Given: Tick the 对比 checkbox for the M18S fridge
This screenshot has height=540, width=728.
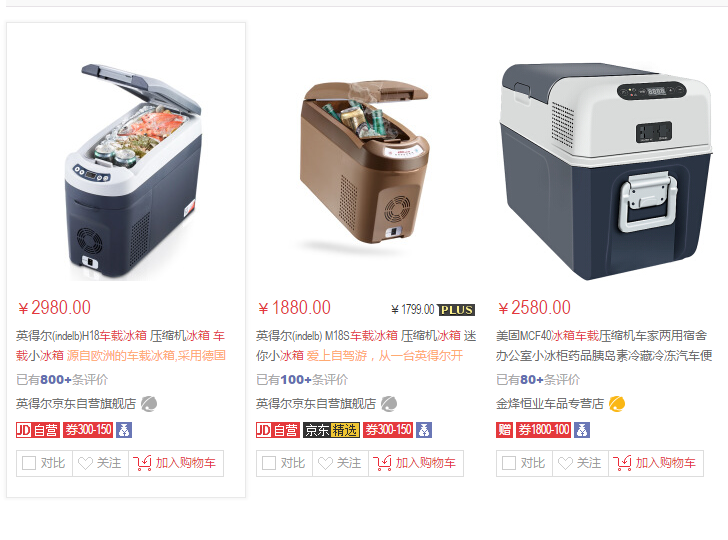Looking at the screenshot, I should tap(269, 463).
